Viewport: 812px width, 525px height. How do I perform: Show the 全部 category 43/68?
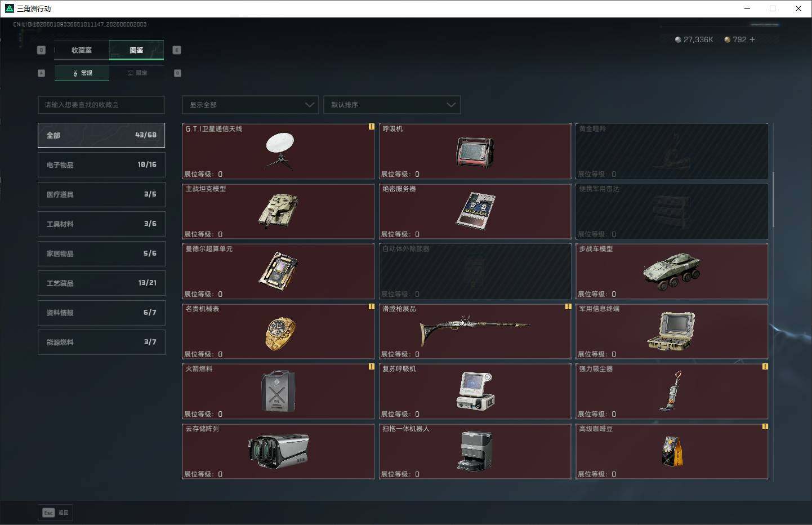coord(101,135)
